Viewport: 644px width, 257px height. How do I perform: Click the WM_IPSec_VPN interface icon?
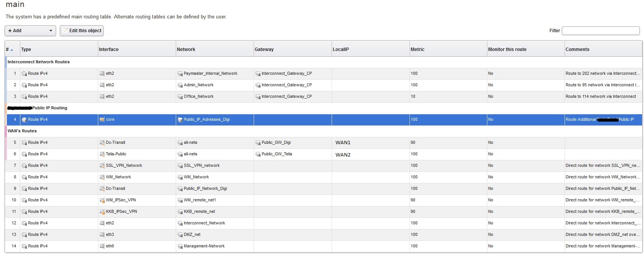[102, 200]
